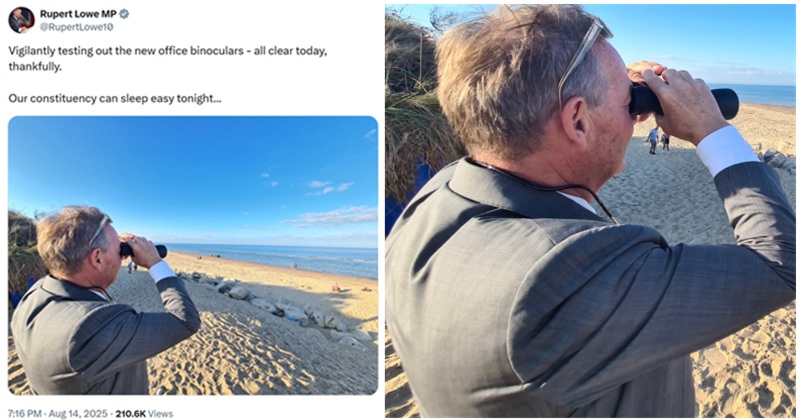This screenshot has width=800, height=420.
Task: Click the binoculars in the tweet photo
Action: tap(143, 250)
